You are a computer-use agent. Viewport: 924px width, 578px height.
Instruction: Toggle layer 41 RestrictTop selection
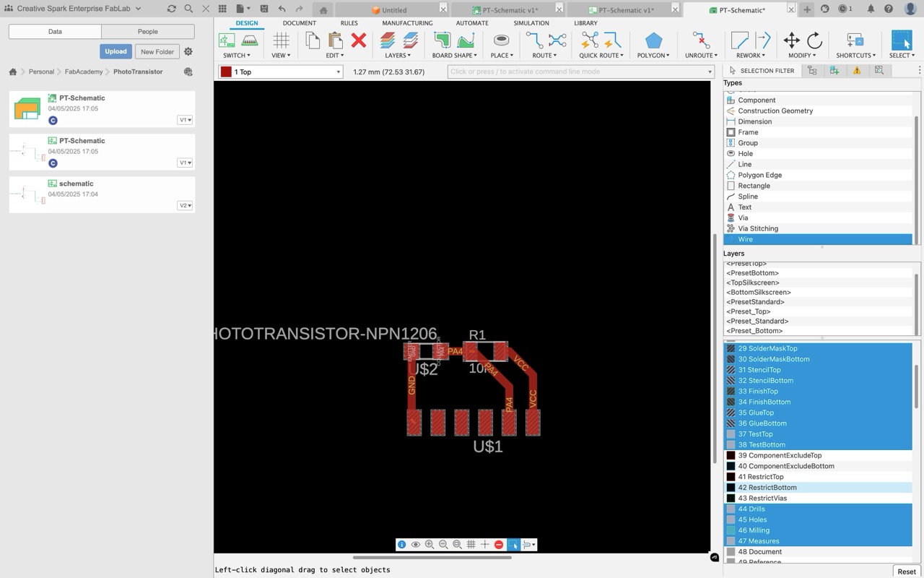(x=817, y=477)
